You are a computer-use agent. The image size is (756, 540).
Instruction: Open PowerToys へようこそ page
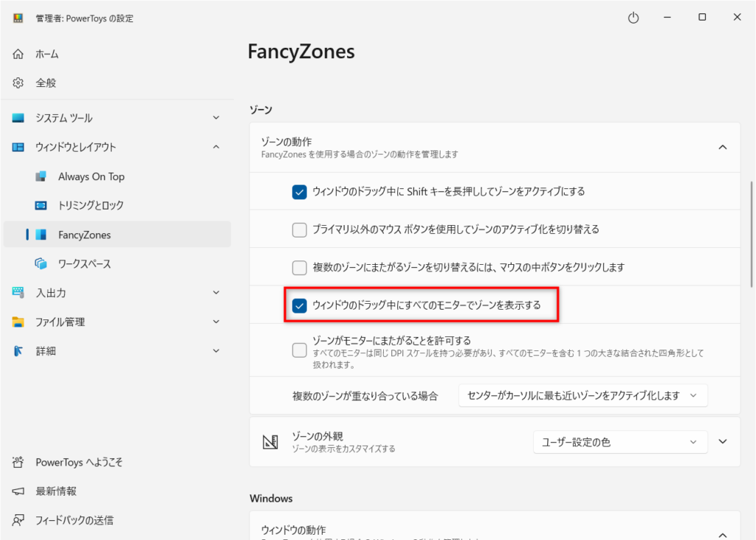pos(79,463)
